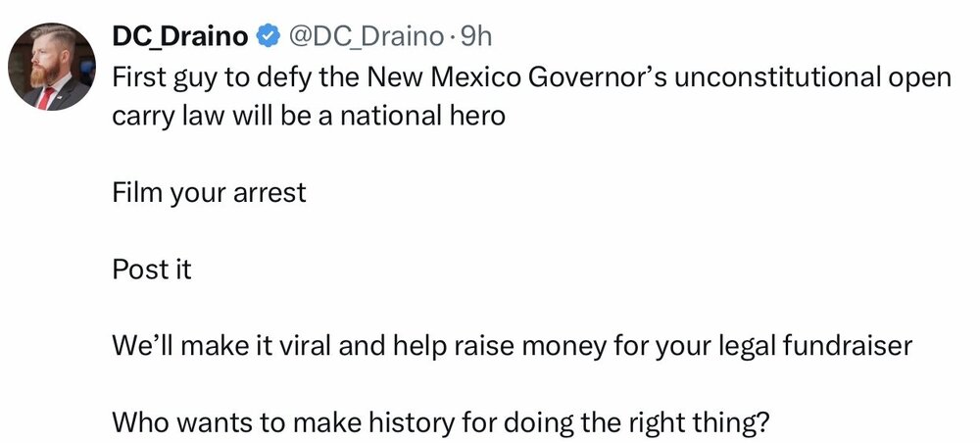Viewport: 980px width, 443px height.
Task: Open the DC_Draino display name link
Action: pyautogui.click(x=180, y=37)
